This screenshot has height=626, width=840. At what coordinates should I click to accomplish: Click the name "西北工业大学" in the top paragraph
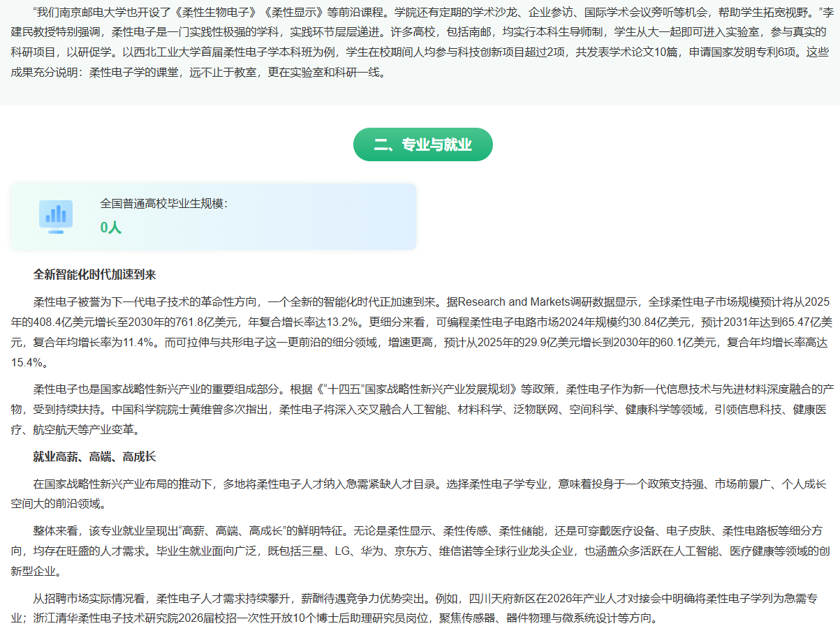pyautogui.click(x=172, y=52)
